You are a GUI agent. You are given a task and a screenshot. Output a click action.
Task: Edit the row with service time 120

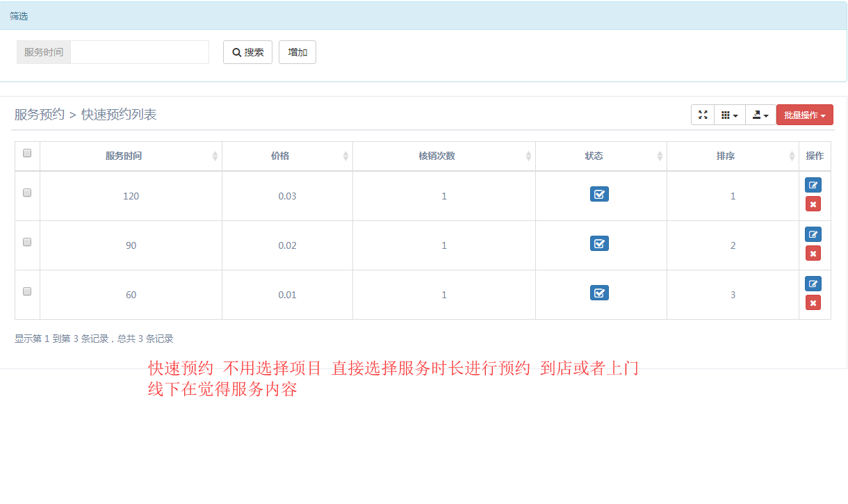point(813,185)
